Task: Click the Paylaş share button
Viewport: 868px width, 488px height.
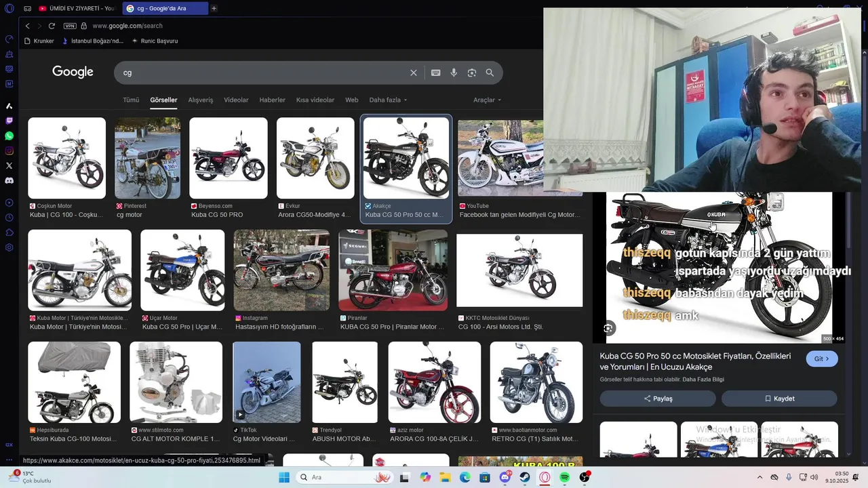Action: [658, 399]
